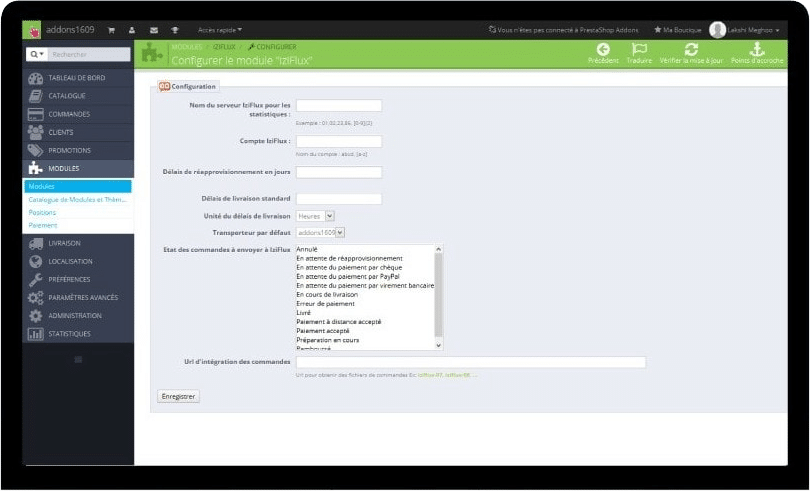This screenshot has height=491, width=810.
Task: Click the PrestaShop Addons connection link
Action: [564, 30]
